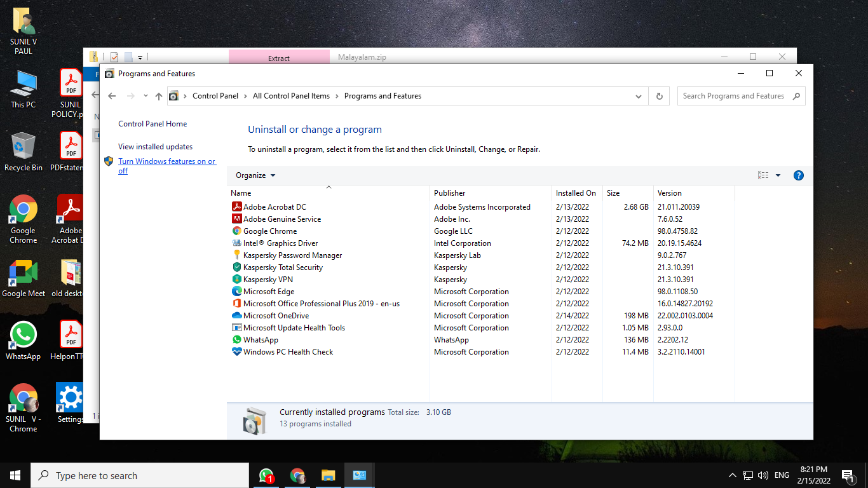Click the Refresh button beside address bar
Image resolution: width=868 pixels, height=488 pixels.
pyautogui.click(x=659, y=96)
